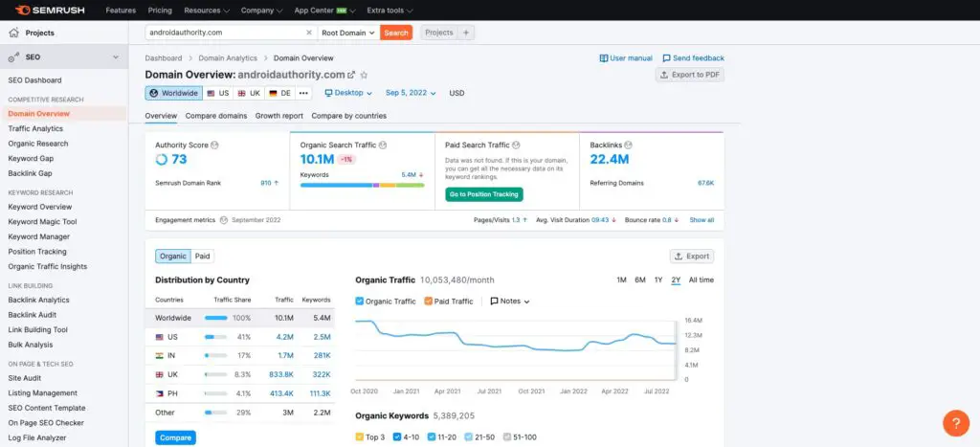Select the 1Y chart time range

point(658,280)
